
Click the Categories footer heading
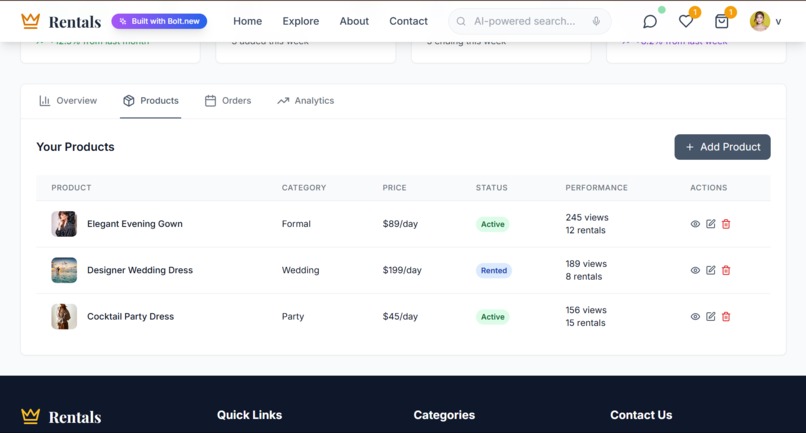click(444, 415)
